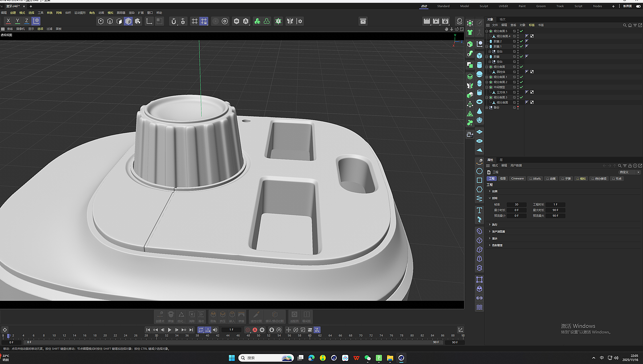
Task: Toggle the green checkmark for 胶囊.1
Action: pyautogui.click(x=521, y=46)
